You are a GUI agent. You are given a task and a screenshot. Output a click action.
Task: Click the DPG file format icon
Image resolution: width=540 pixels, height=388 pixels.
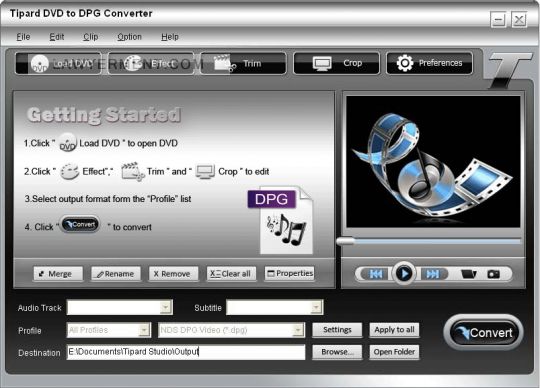click(281, 220)
